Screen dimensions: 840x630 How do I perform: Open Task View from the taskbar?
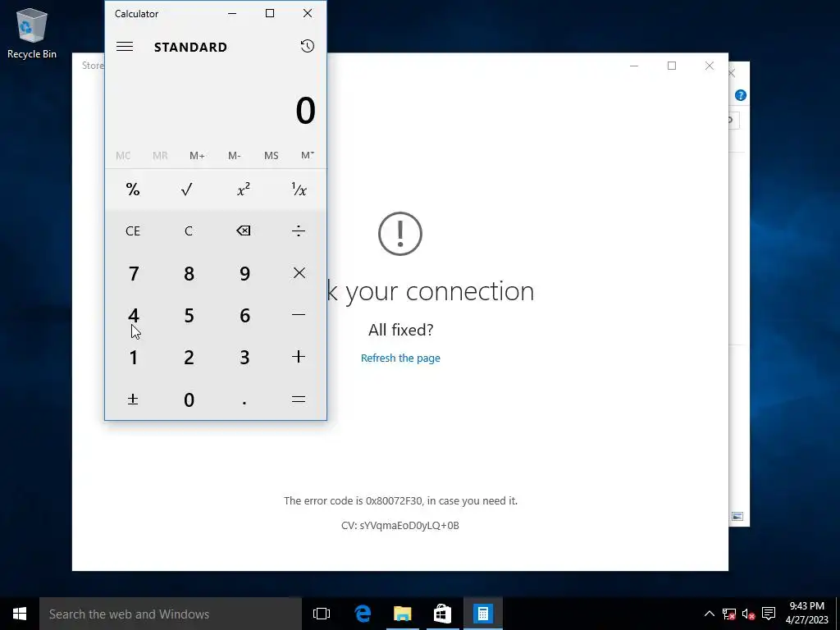(x=322, y=614)
